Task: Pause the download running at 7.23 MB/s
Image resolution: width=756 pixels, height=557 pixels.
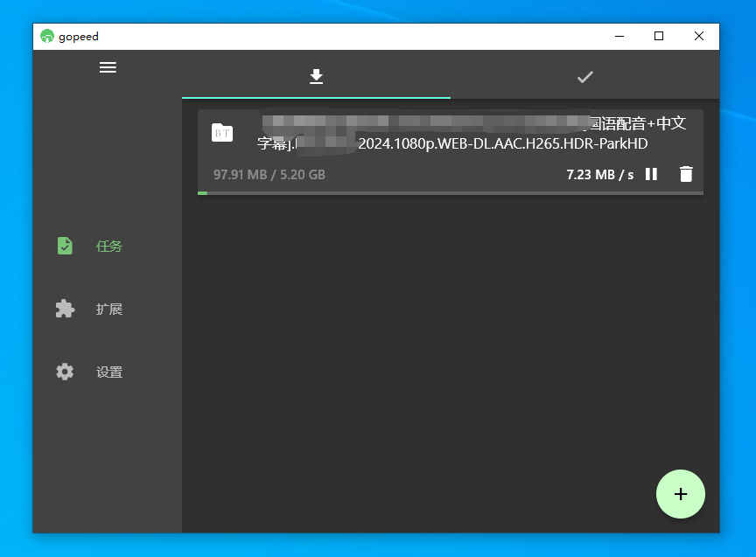Action: tap(651, 174)
